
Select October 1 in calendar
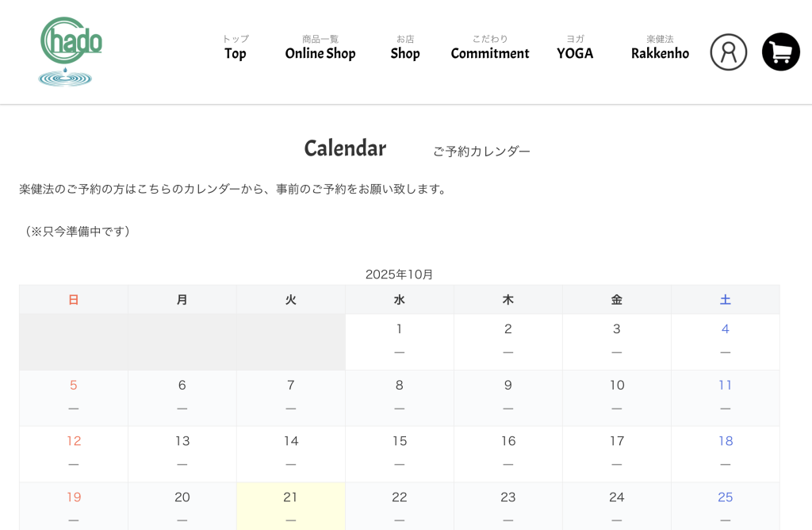[399, 341]
